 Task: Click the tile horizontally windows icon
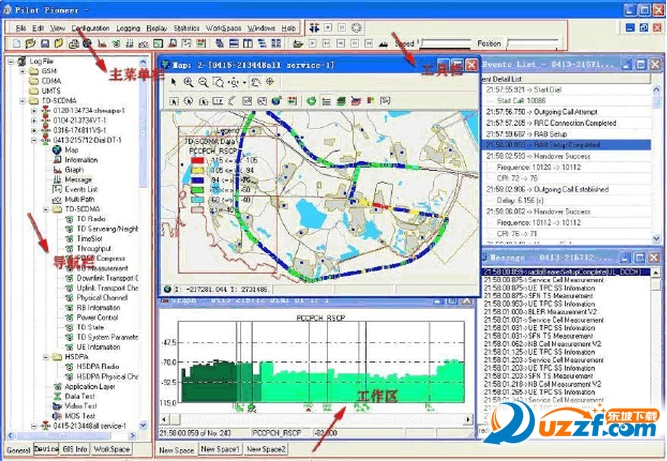pyautogui.click(x=234, y=43)
